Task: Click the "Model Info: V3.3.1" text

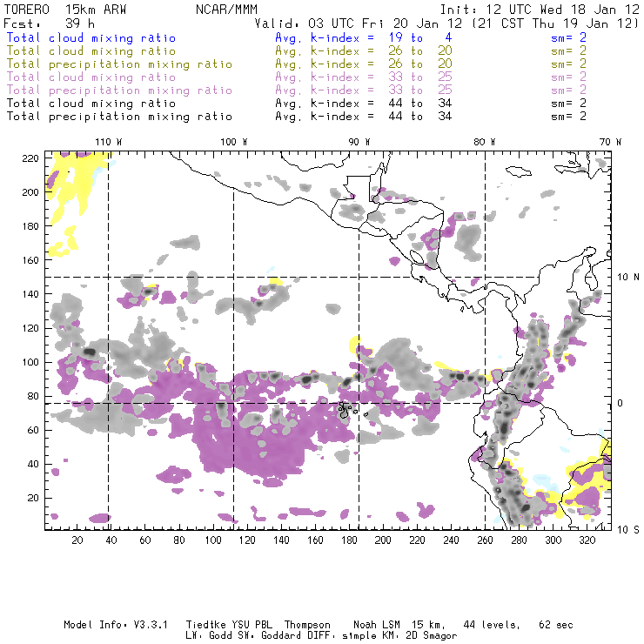Action: point(116,625)
